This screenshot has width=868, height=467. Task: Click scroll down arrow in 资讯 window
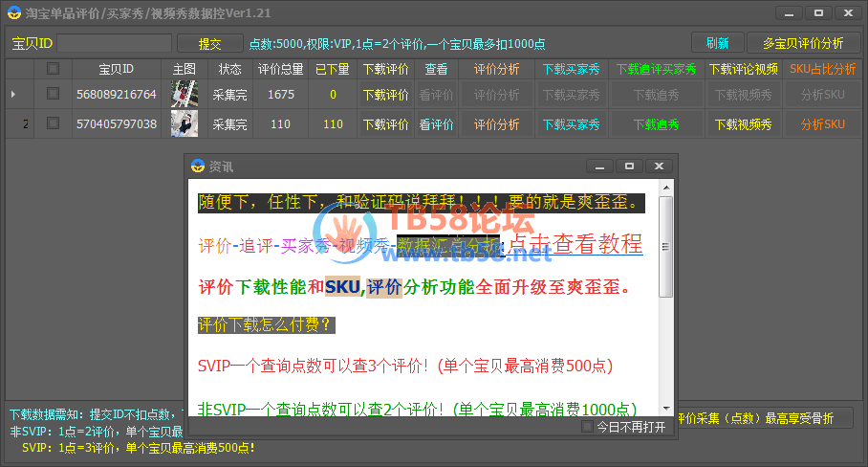(666, 409)
